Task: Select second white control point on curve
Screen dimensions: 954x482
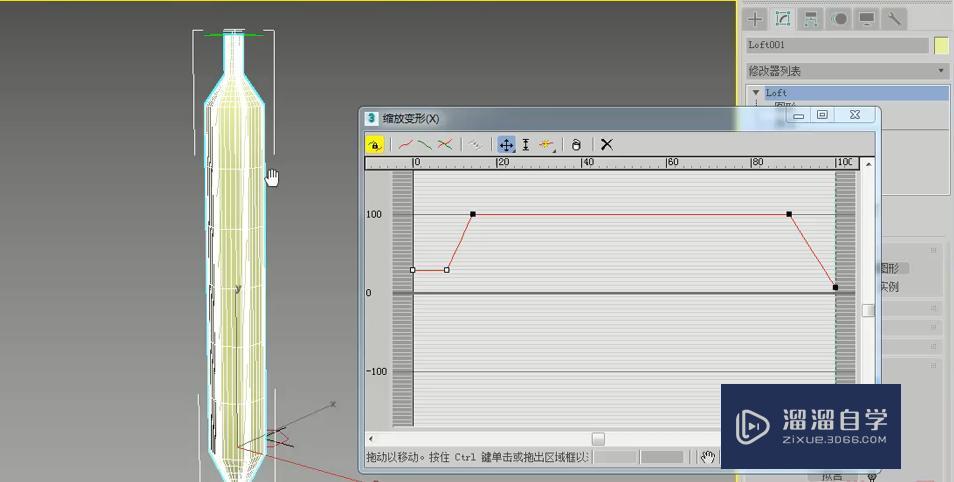Action: pyautogui.click(x=447, y=270)
